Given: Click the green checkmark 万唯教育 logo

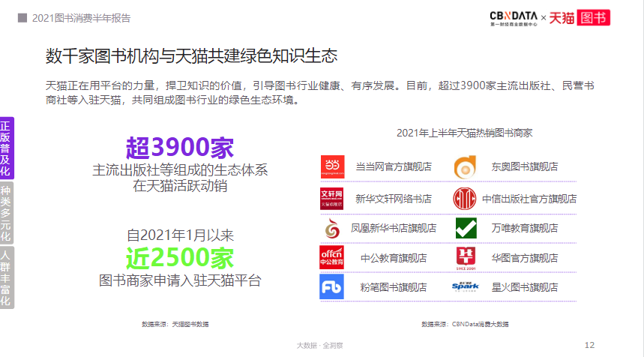Looking at the screenshot, I should (466, 229).
